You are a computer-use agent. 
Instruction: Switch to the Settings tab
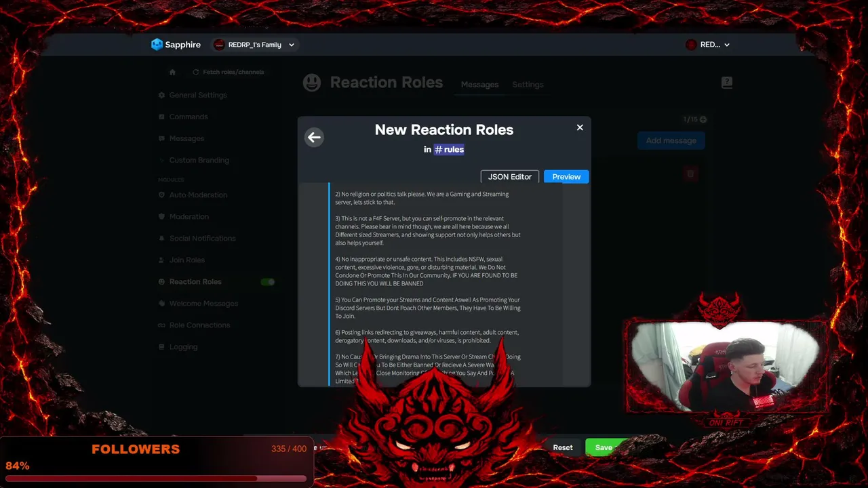click(528, 85)
